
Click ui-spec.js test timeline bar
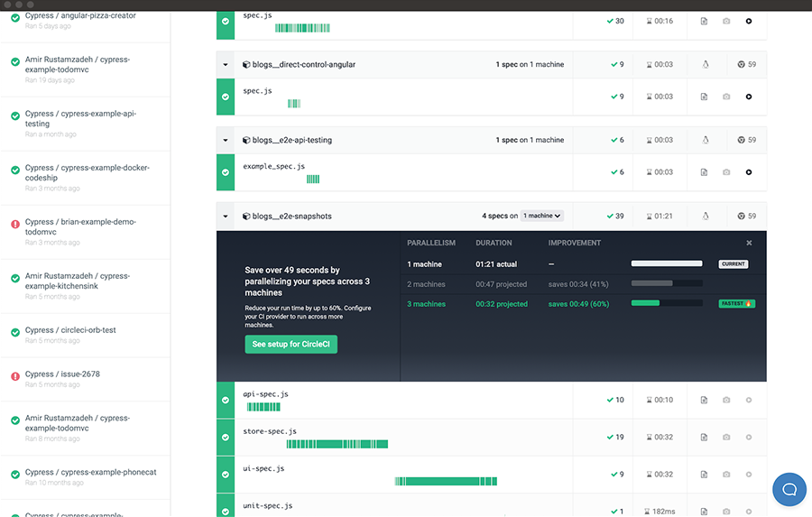tap(446, 481)
